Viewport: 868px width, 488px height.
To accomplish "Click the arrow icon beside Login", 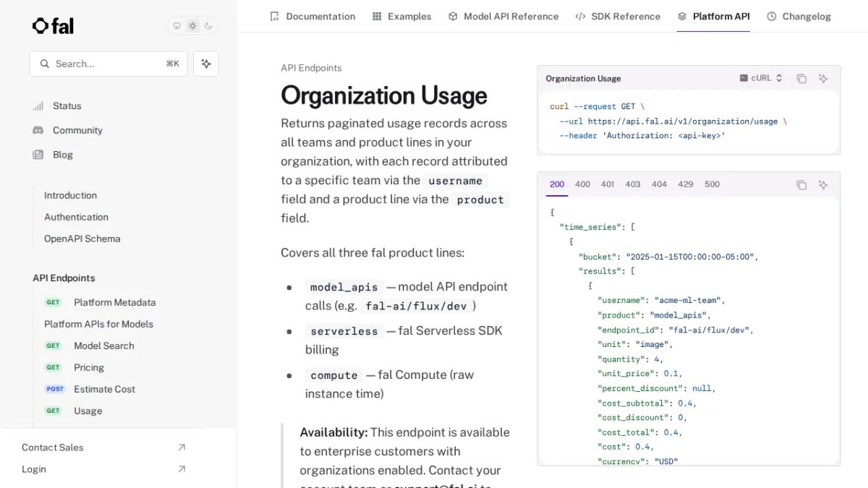I will pyautogui.click(x=182, y=469).
